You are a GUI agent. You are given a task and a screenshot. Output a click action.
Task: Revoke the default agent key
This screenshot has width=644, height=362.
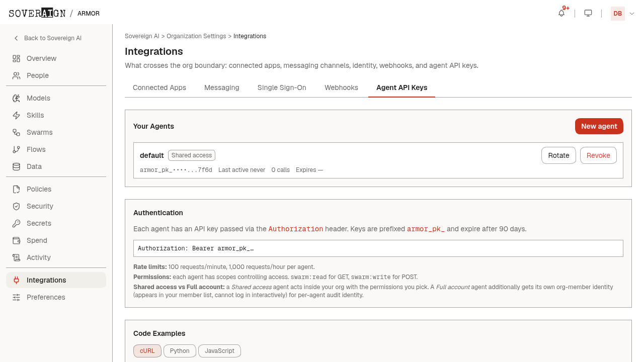598,155
